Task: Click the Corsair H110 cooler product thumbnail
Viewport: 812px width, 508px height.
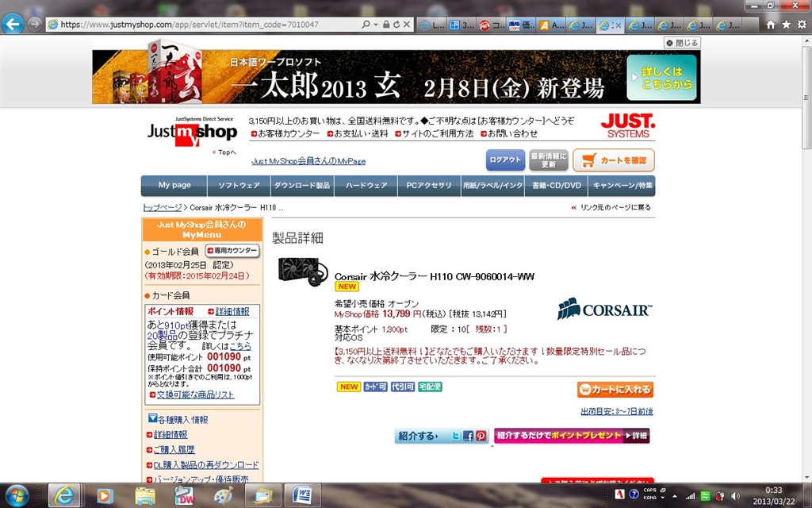Action: 303,271
